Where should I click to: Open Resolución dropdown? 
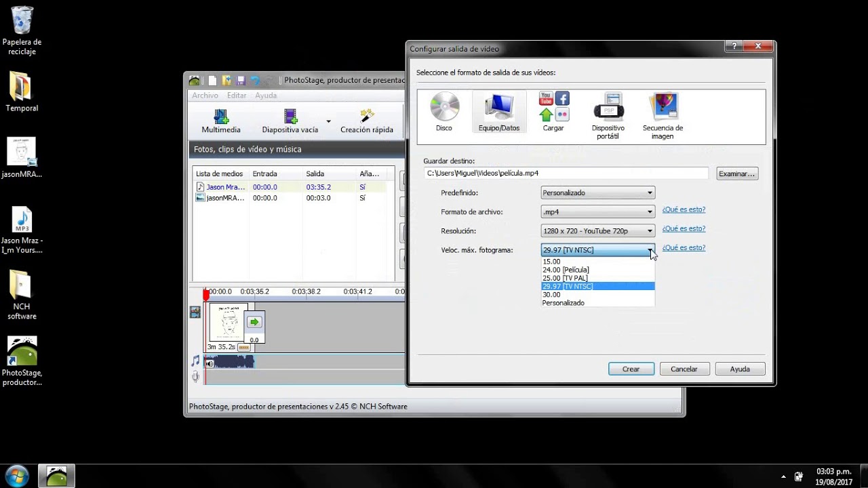click(x=597, y=230)
